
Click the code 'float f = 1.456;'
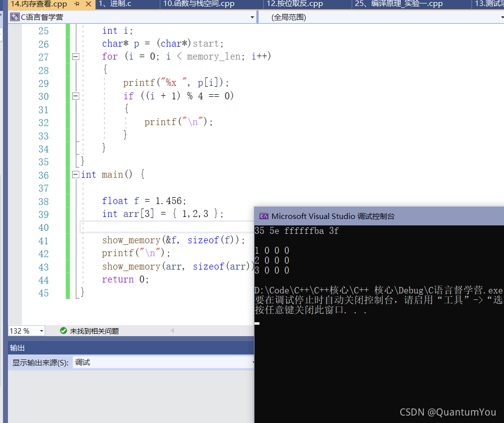click(x=144, y=201)
